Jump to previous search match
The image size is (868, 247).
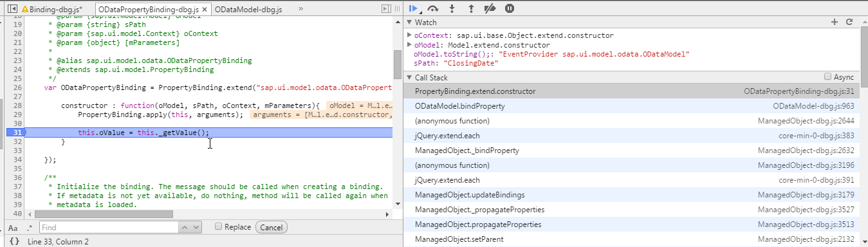click(x=185, y=227)
